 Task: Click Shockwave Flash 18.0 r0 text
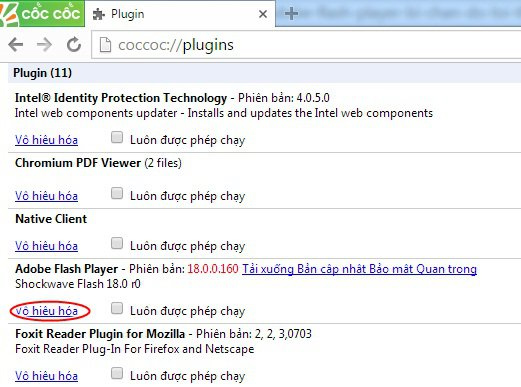pos(78,284)
